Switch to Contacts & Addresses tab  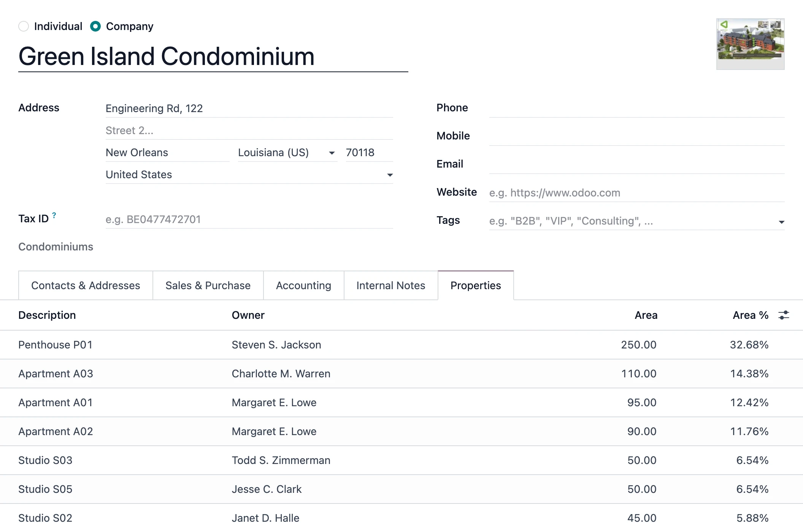coord(86,285)
